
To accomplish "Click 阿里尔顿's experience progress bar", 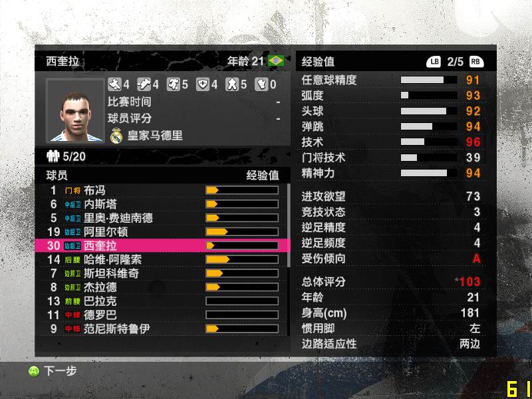I will pyautogui.click(x=242, y=231).
